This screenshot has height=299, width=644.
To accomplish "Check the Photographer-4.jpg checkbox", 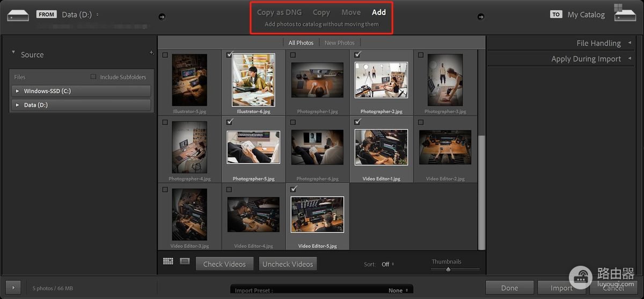I will coord(165,122).
